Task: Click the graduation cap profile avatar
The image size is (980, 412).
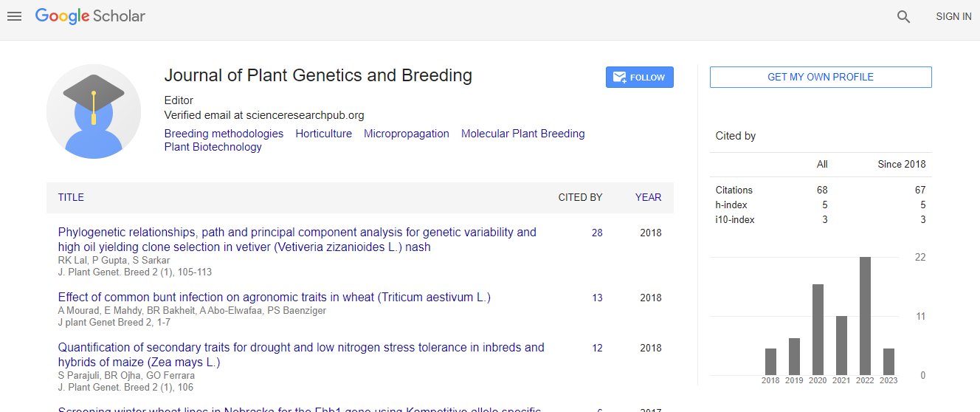Action: [94, 111]
